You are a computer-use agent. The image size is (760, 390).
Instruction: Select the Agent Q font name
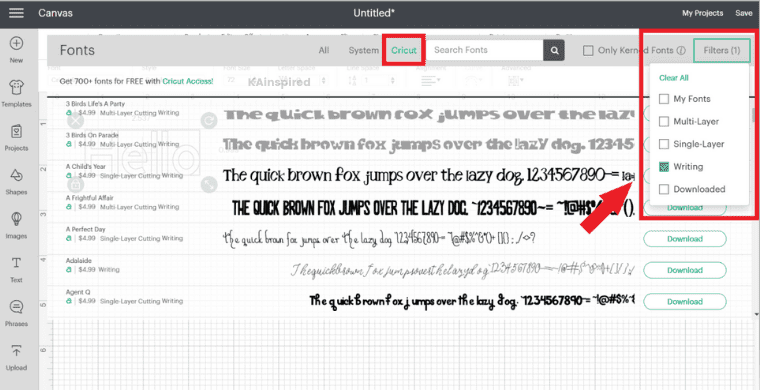coord(78,292)
